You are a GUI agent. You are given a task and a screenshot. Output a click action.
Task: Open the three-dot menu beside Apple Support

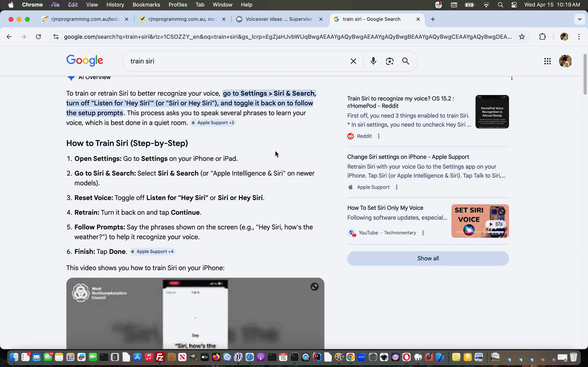point(396,187)
